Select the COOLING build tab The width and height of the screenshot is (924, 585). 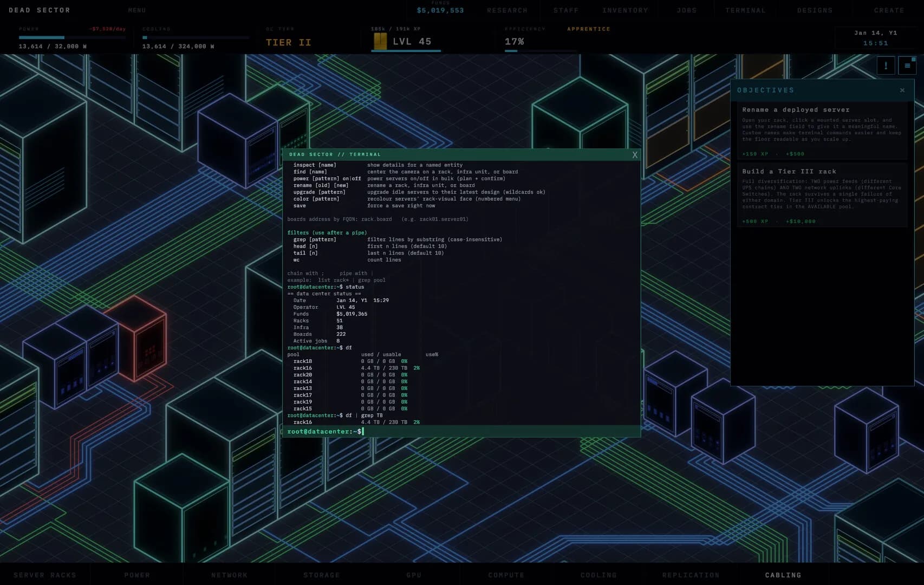[x=598, y=575]
